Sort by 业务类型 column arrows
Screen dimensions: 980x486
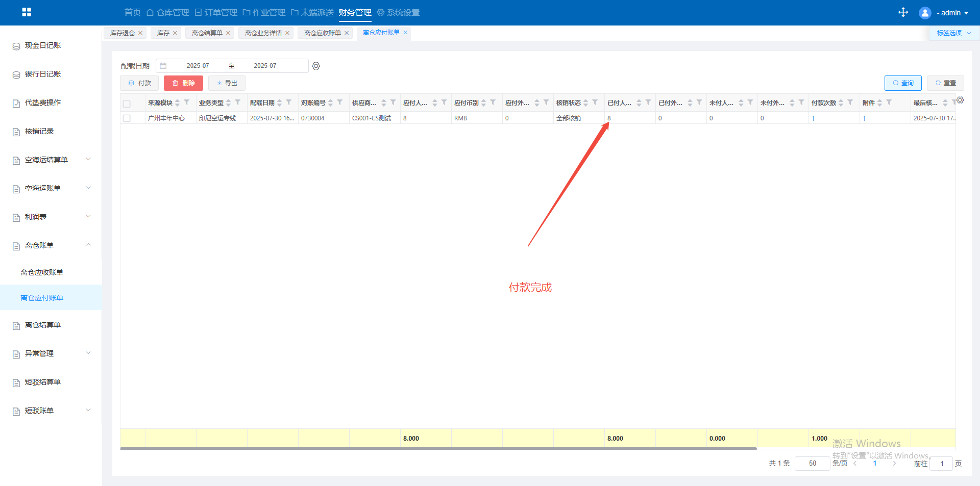229,103
